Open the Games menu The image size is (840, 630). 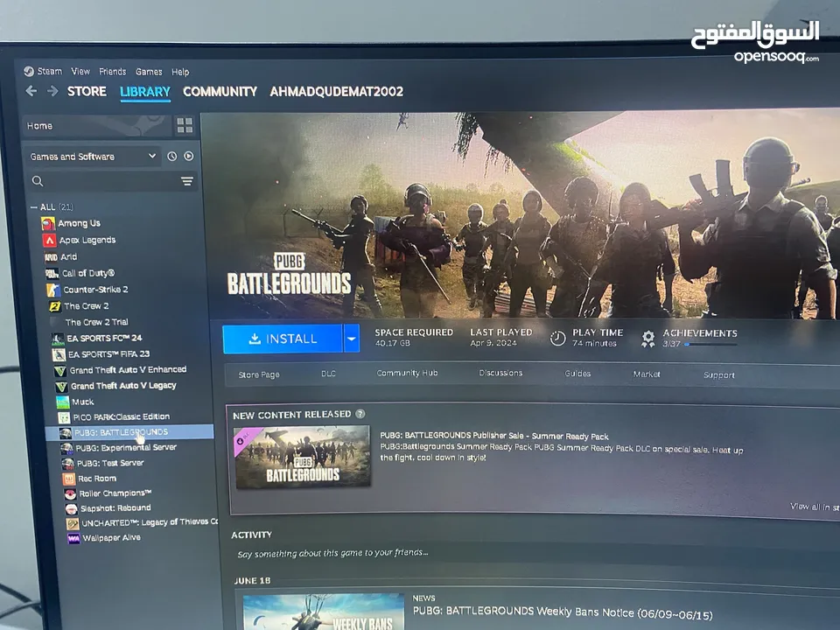(x=149, y=72)
